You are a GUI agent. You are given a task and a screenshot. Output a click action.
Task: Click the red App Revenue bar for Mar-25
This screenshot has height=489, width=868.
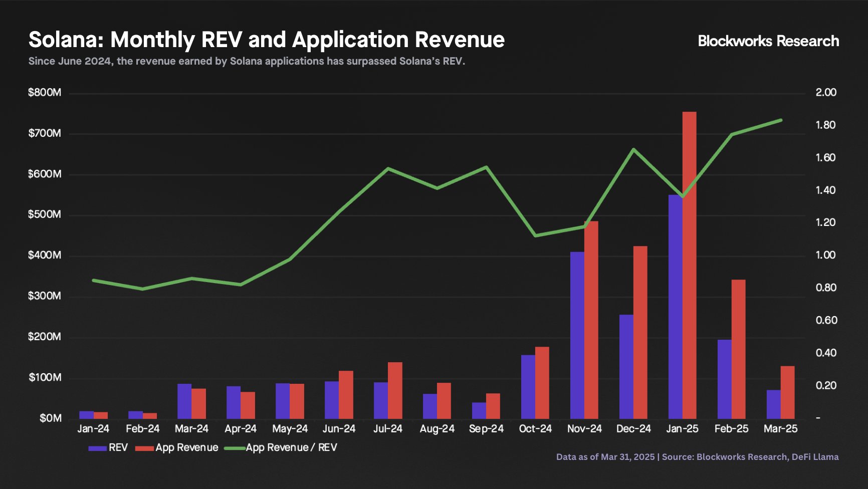click(787, 392)
